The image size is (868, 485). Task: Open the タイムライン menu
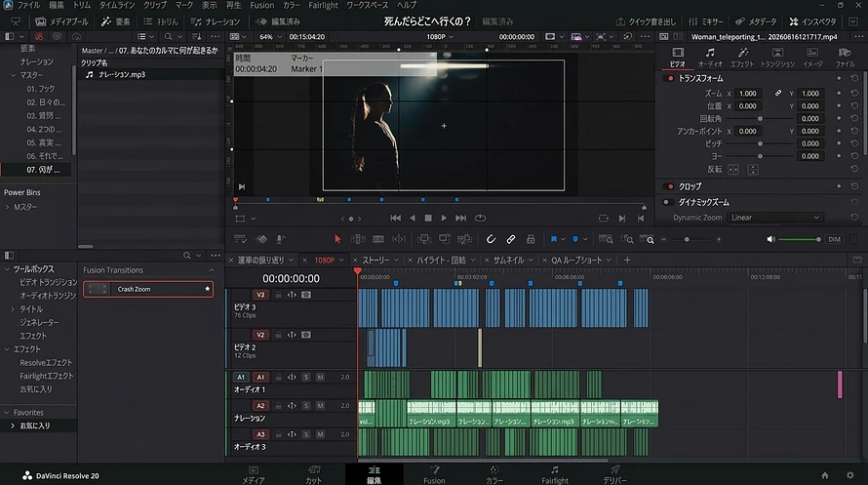117,5
